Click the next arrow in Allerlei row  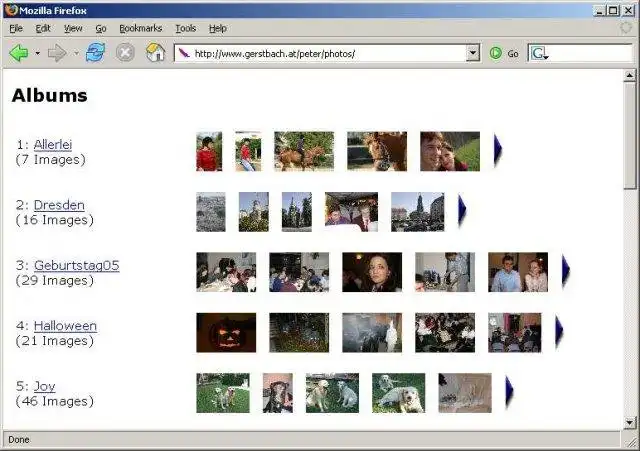point(498,150)
